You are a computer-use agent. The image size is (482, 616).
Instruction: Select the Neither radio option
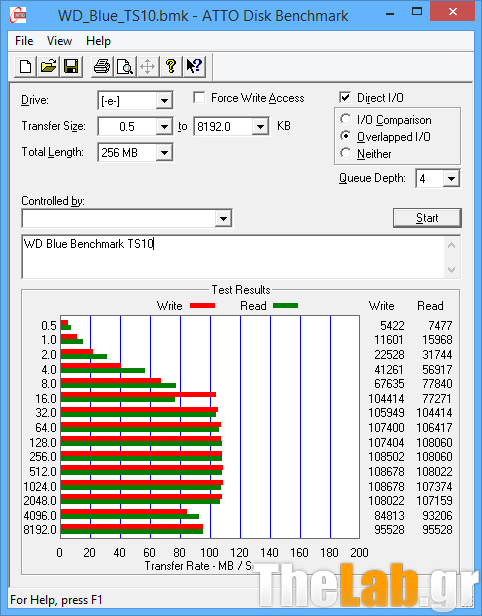(x=346, y=153)
